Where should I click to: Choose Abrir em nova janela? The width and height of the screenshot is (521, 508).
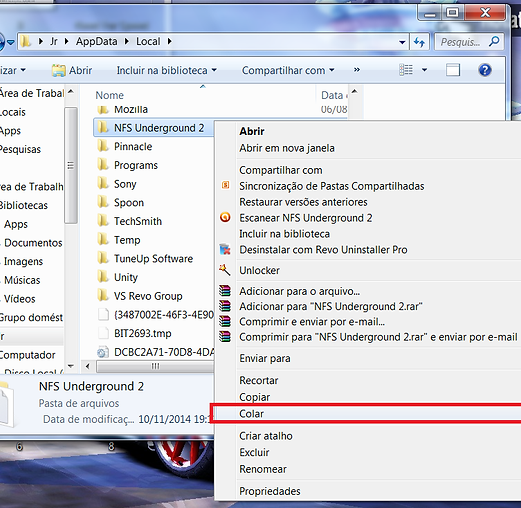tap(368, 148)
